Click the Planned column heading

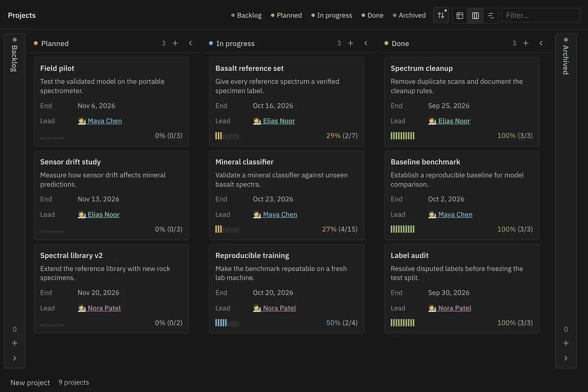pos(55,43)
